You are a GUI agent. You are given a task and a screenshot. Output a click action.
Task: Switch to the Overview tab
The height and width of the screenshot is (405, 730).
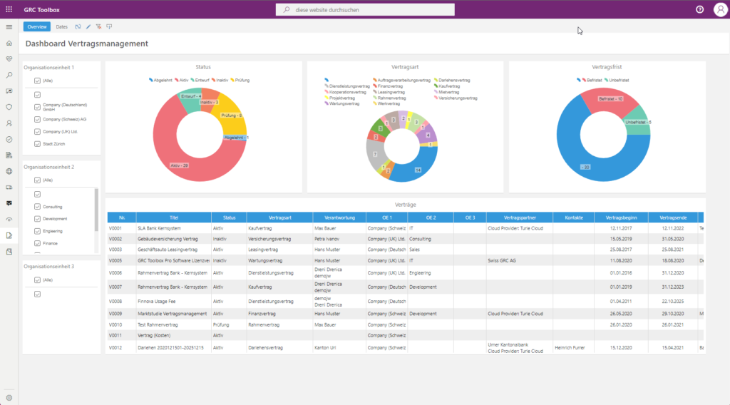pyautogui.click(x=37, y=27)
